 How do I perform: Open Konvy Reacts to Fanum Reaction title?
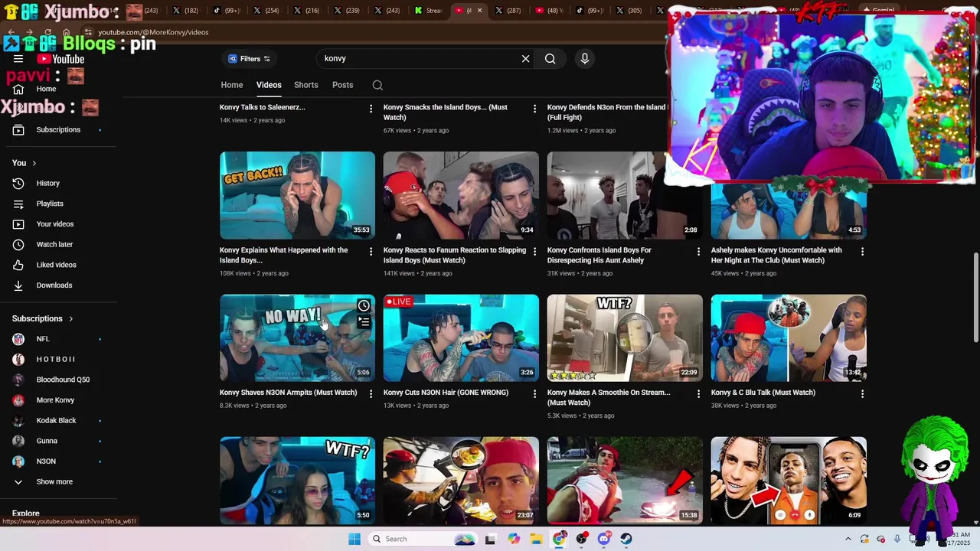pos(455,256)
